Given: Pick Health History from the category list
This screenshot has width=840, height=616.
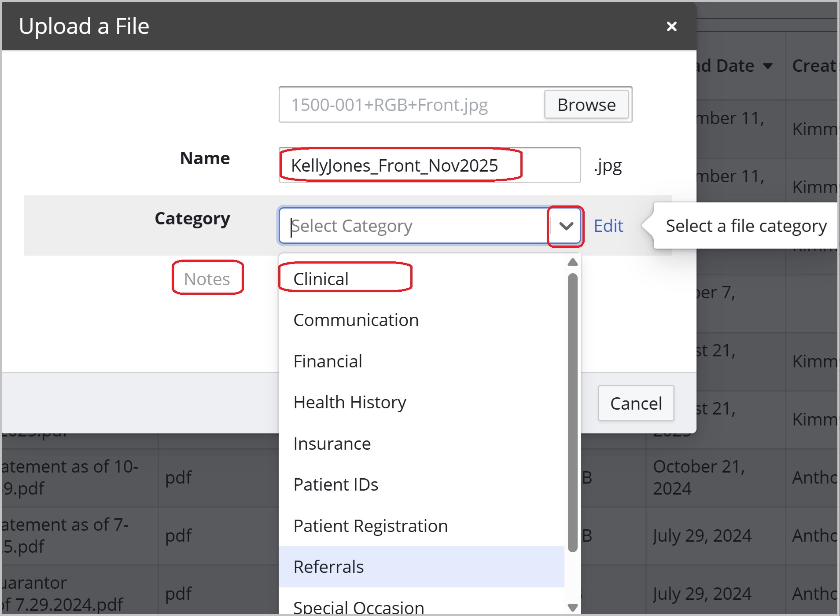Looking at the screenshot, I should (x=350, y=402).
